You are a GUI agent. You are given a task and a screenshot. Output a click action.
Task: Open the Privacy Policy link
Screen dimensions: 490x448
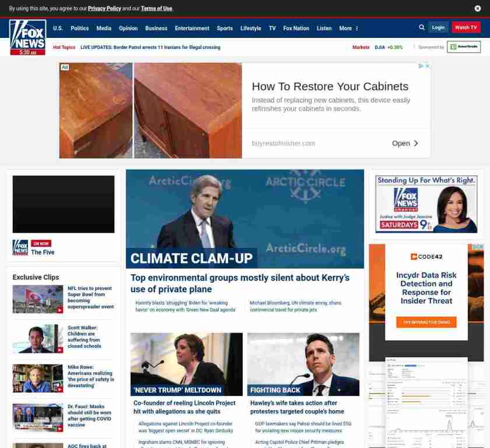click(104, 9)
